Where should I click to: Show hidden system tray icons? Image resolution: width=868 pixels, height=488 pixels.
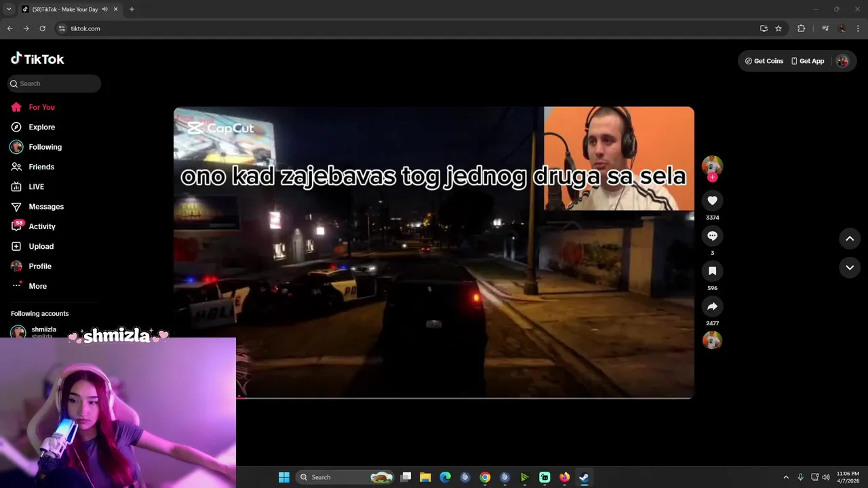pos(786,477)
